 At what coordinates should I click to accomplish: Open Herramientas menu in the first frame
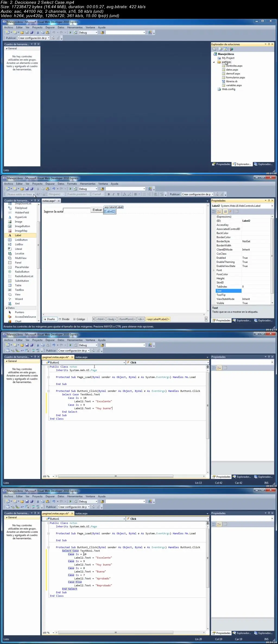pos(75,27)
